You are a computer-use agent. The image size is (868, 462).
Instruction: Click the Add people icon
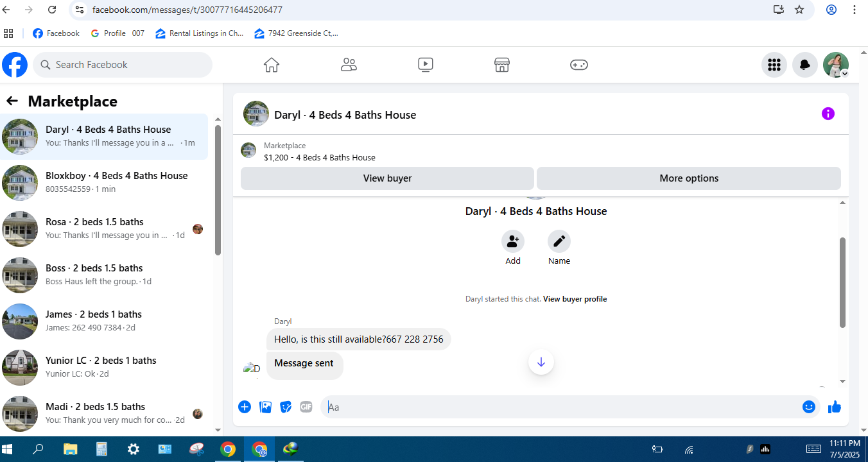click(x=513, y=241)
